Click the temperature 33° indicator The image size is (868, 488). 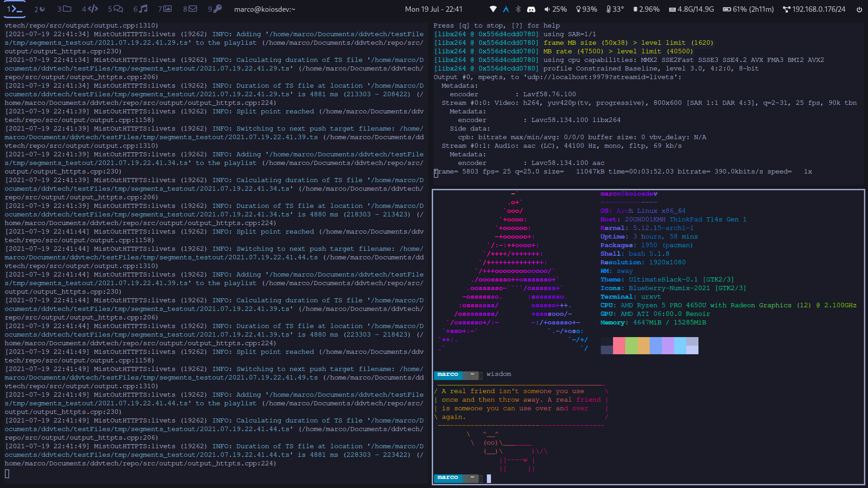coord(615,9)
